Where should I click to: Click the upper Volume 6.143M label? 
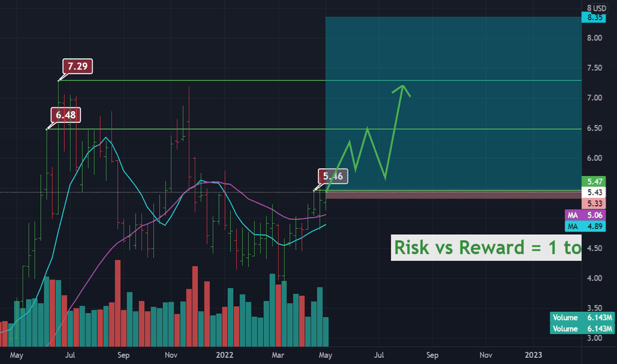click(582, 318)
